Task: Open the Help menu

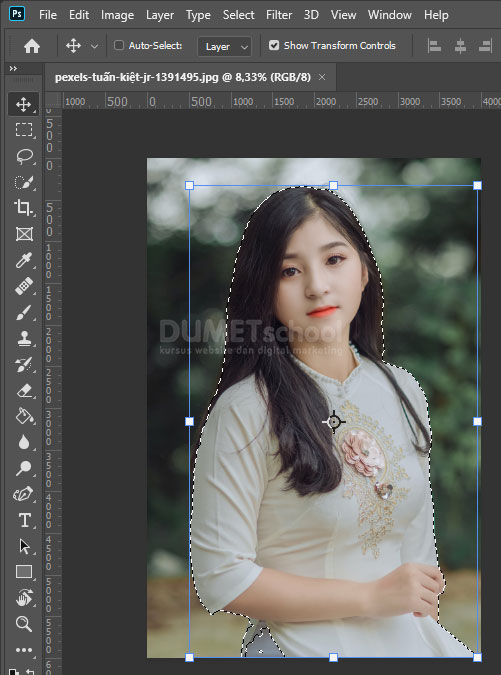Action: tap(436, 15)
